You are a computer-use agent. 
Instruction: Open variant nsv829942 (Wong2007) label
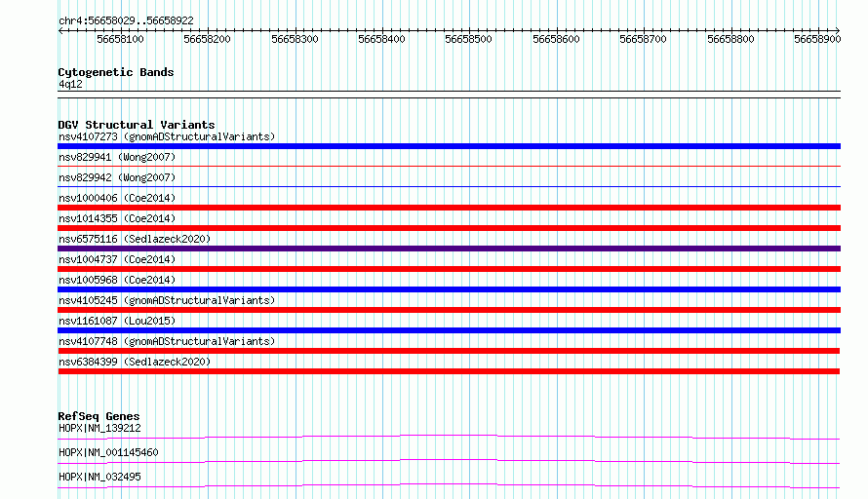point(117,177)
